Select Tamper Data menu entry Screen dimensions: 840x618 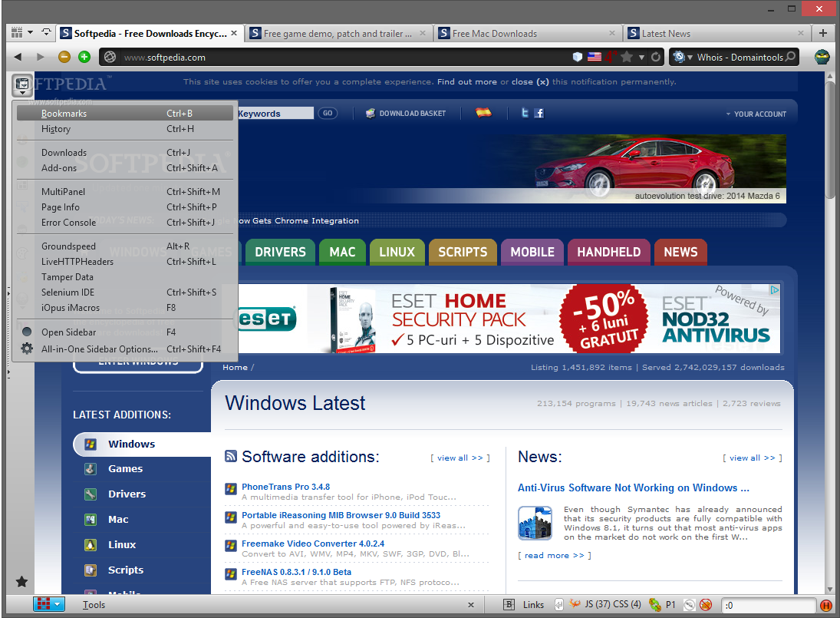[x=125, y=277]
